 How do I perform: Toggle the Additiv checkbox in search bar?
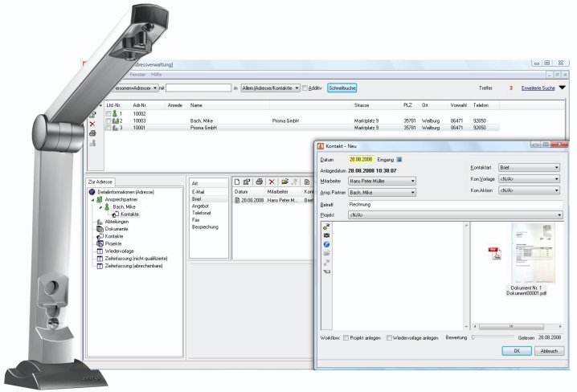305,88
